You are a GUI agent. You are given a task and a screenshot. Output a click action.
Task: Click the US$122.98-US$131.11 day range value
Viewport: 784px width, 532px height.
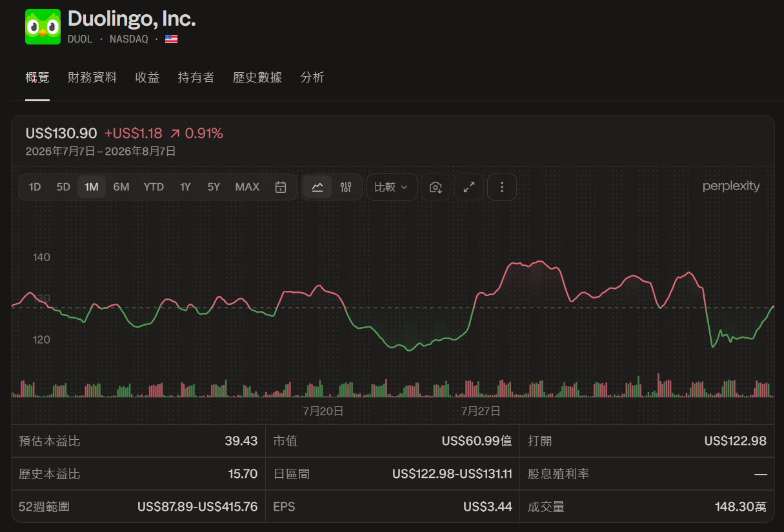(x=452, y=474)
